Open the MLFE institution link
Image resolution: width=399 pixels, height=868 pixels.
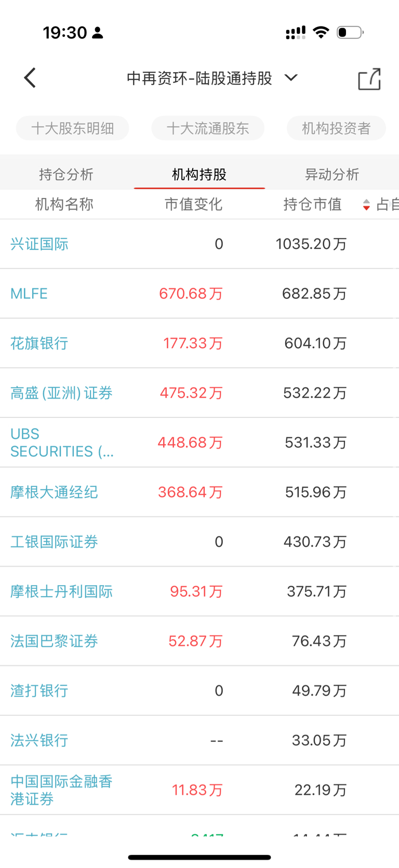29,294
